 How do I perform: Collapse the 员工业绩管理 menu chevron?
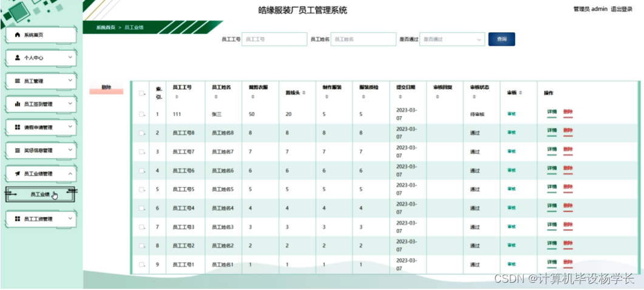coord(70,174)
